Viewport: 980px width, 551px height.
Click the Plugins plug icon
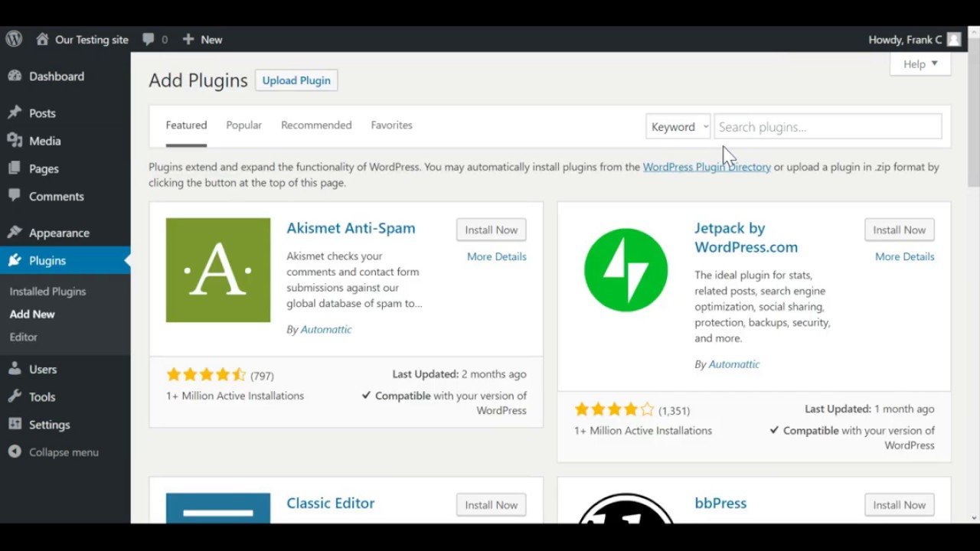tap(15, 260)
